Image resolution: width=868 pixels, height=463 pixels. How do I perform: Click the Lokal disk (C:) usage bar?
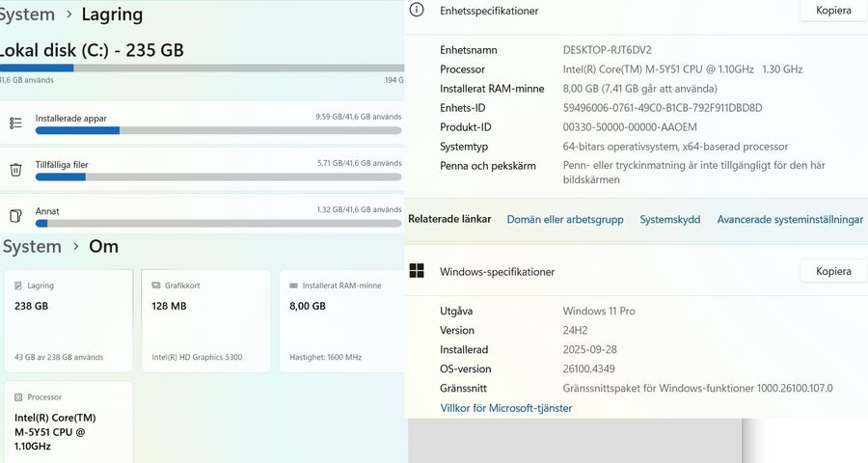tap(201, 68)
